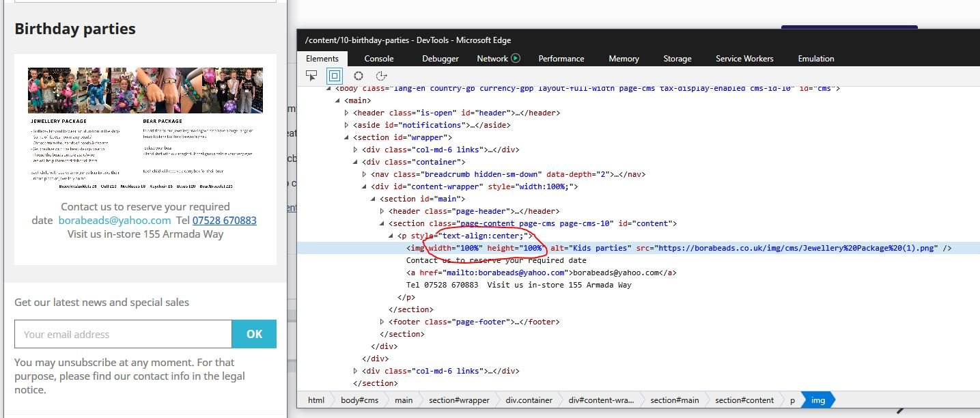
Task: Click the section#content breadcrumb item
Action: coord(744,400)
